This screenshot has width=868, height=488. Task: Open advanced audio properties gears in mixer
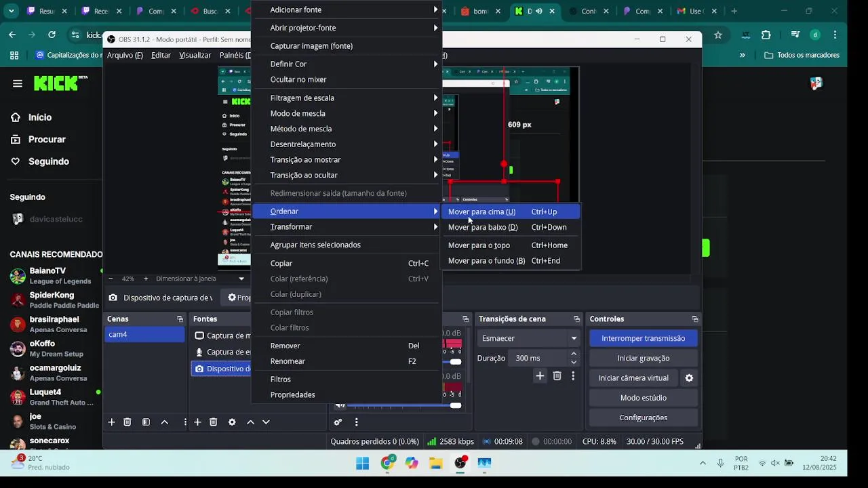tap(338, 422)
